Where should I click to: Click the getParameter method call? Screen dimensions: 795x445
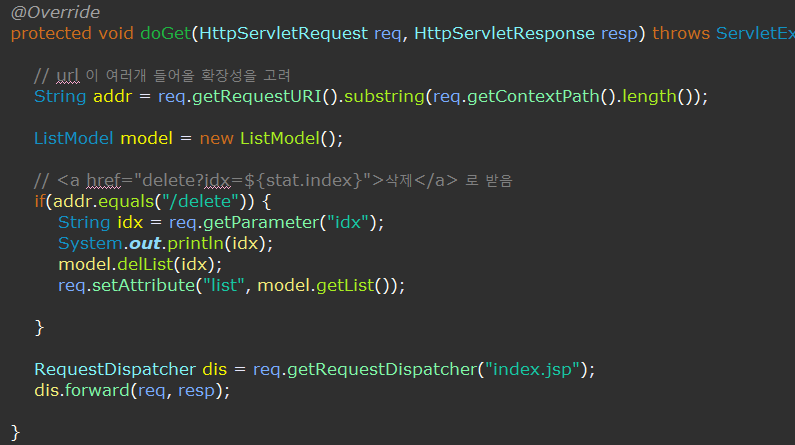tap(261, 222)
